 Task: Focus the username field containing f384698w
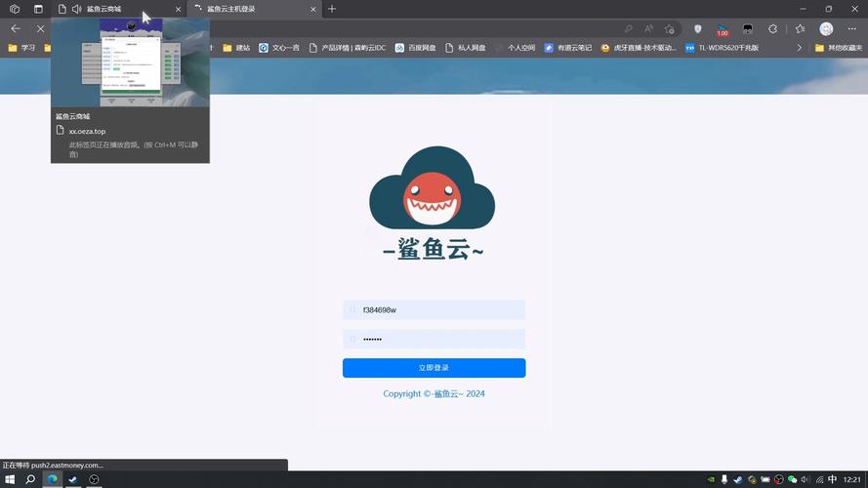[434, 309]
